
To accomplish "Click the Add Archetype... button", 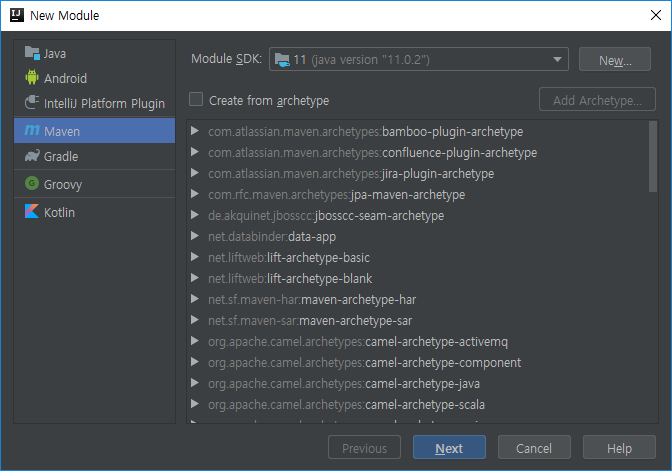I will click(597, 99).
